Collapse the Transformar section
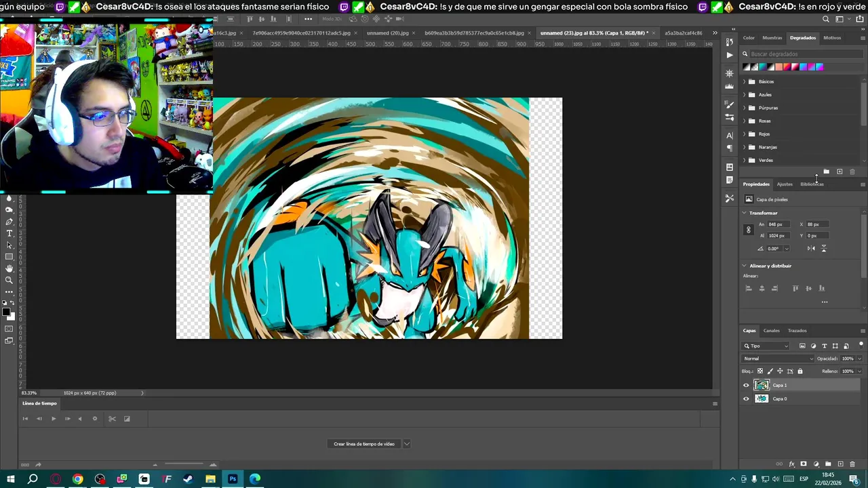 [x=745, y=213]
